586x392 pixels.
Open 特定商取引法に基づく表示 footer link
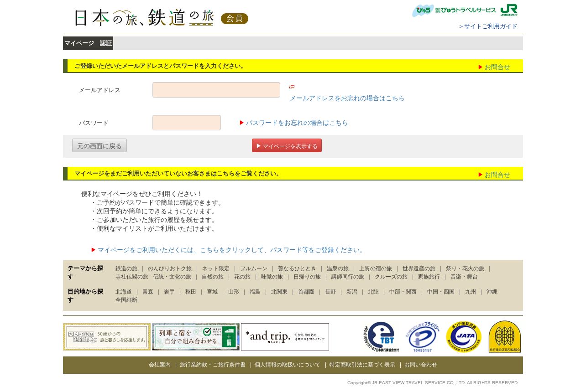point(362,365)
